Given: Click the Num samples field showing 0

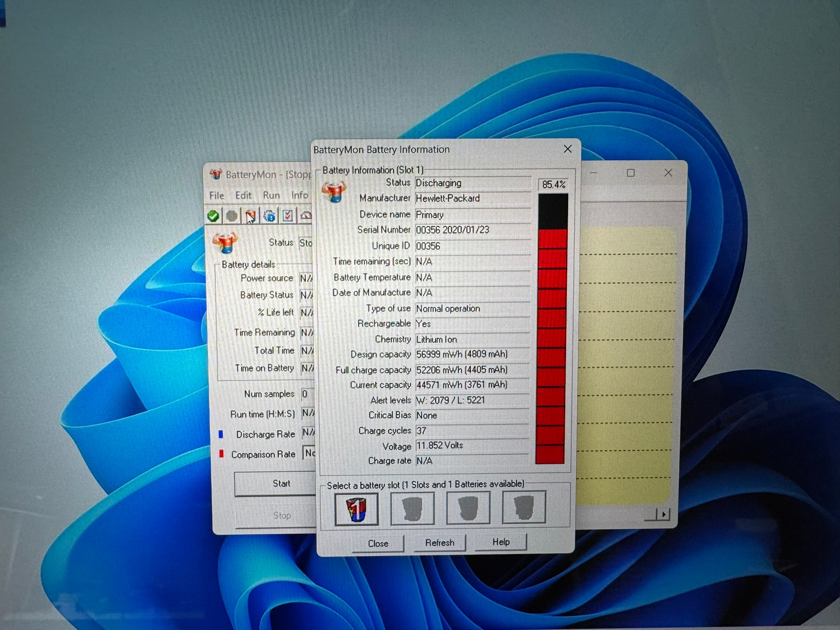Looking at the screenshot, I should (x=308, y=394).
